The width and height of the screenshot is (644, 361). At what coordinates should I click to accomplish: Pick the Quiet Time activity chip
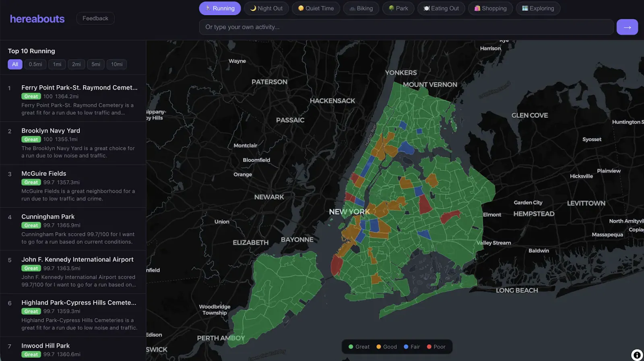click(x=316, y=8)
